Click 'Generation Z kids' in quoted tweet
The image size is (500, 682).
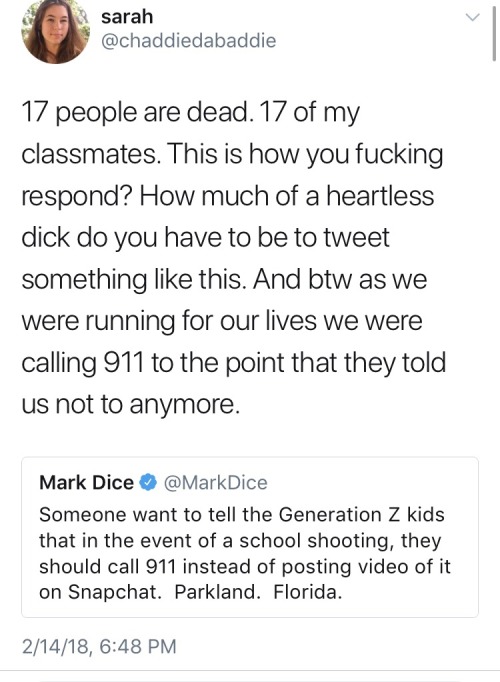[362, 515]
